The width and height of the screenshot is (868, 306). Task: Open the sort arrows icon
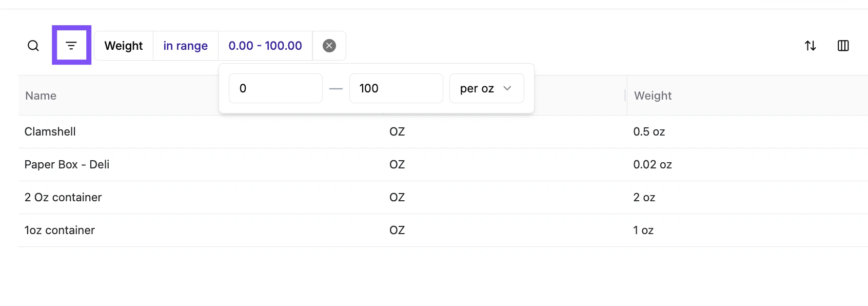point(811,46)
